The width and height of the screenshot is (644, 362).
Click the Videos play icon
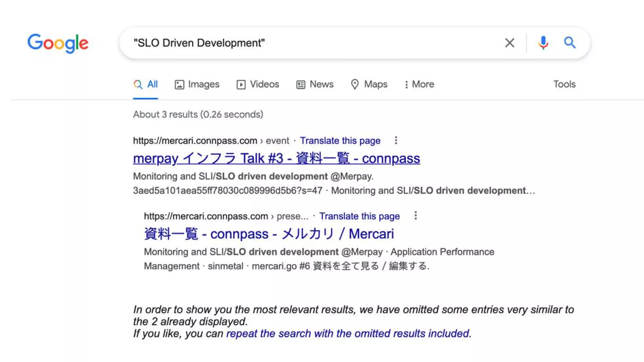click(241, 85)
